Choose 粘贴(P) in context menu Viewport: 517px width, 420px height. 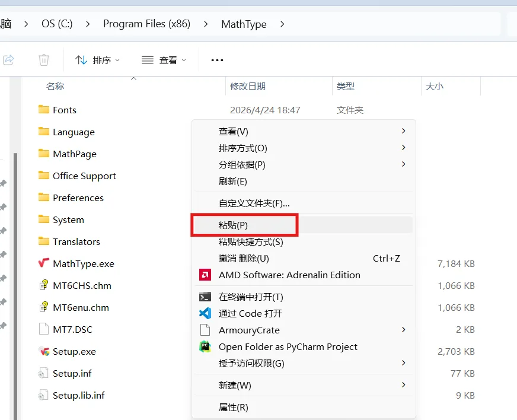[304, 225]
